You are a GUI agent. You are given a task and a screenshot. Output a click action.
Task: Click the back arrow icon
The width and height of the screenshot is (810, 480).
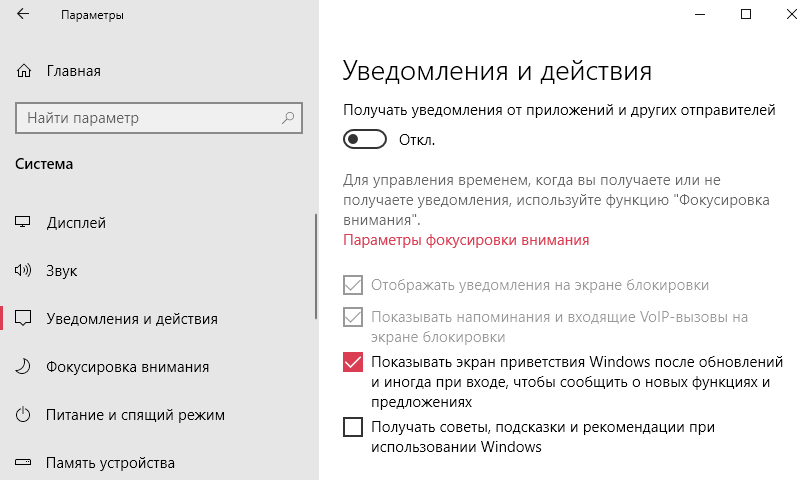point(24,16)
